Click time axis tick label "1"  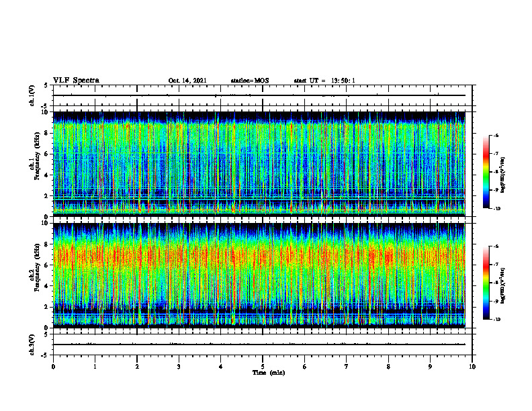pos(95,367)
